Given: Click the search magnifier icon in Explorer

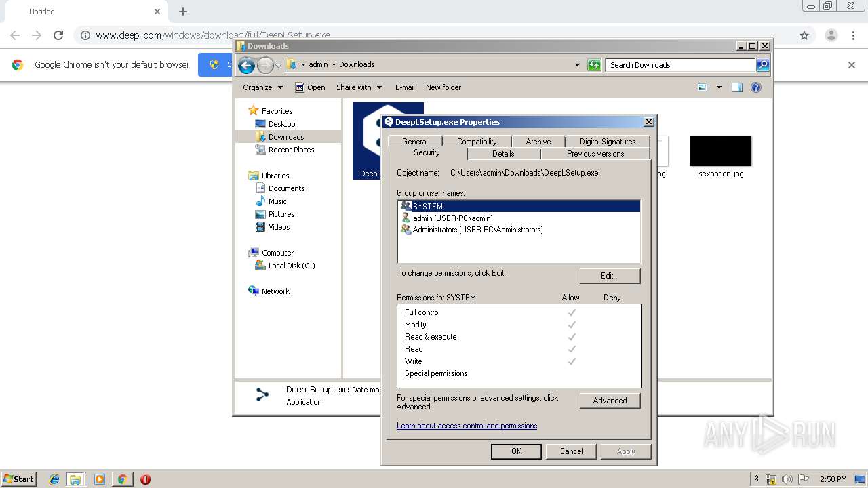Looking at the screenshot, I should 763,65.
